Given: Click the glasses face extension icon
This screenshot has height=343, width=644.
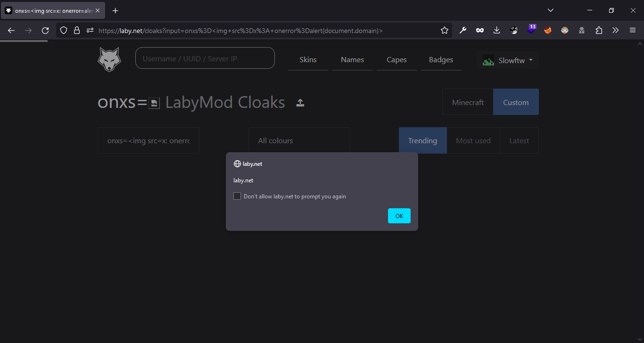Looking at the screenshot, I should click(x=565, y=30).
